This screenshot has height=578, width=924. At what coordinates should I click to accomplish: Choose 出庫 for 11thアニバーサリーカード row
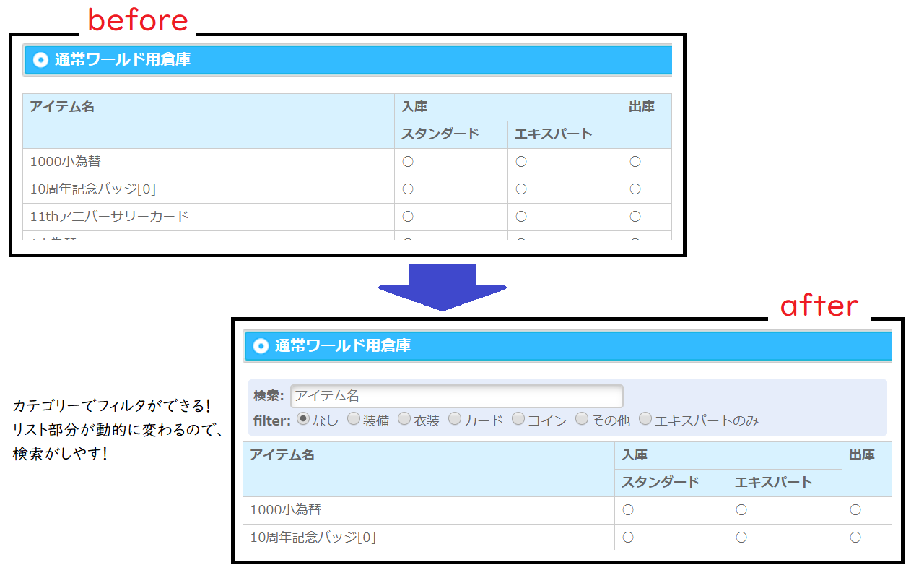(x=635, y=216)
